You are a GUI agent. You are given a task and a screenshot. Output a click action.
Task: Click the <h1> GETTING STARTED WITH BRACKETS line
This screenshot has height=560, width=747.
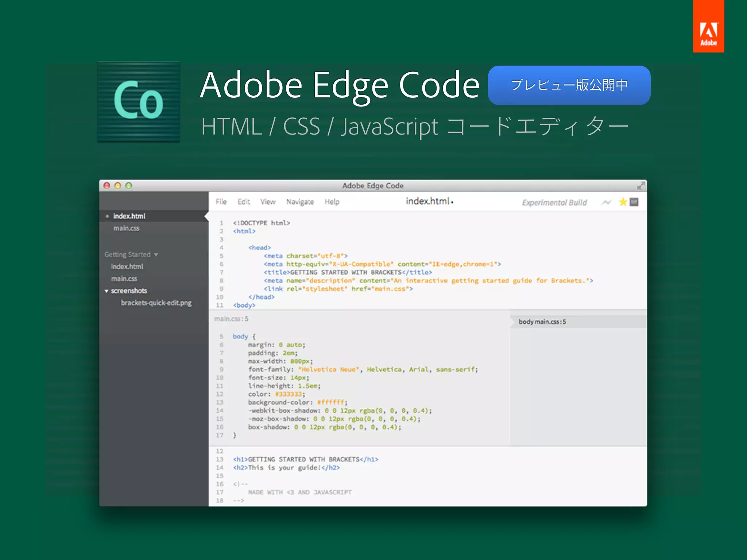(x=306, y=459)
